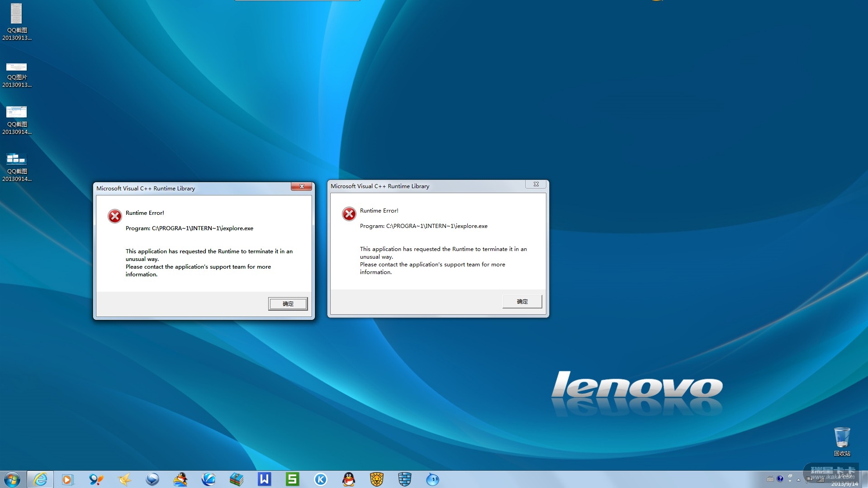Select the QQ图片 20130913 desktop file

tap(17, 75)
